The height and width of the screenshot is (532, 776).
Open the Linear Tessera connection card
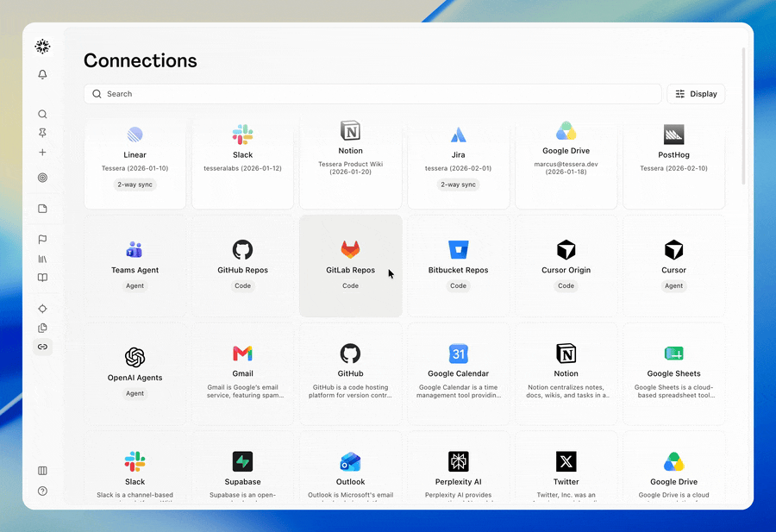click(x=135, y=163)
